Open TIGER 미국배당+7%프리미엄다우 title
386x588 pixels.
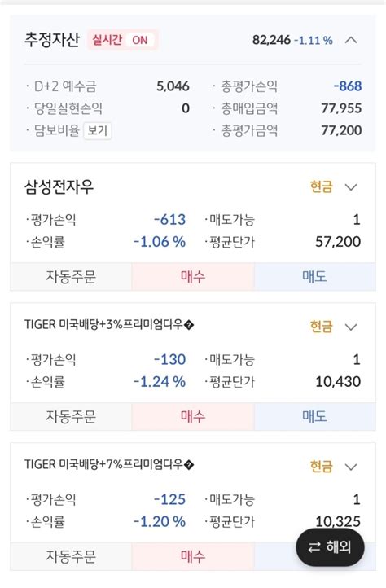pyautogui.click(x=103, y=465)
